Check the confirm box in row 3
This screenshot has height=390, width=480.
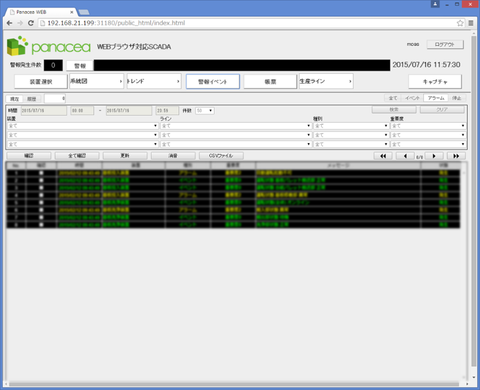(41, 188)
